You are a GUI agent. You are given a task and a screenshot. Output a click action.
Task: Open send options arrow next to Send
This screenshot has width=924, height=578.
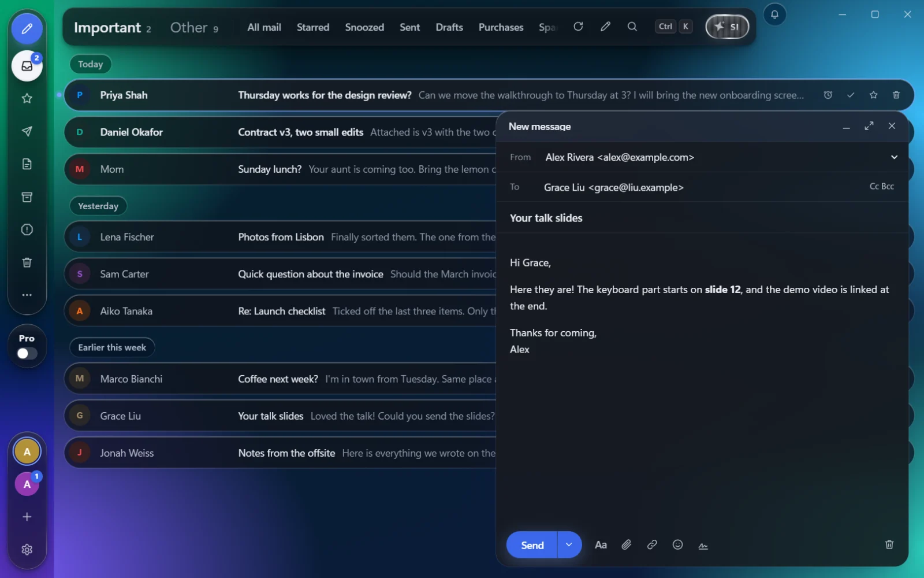(569, 544)
